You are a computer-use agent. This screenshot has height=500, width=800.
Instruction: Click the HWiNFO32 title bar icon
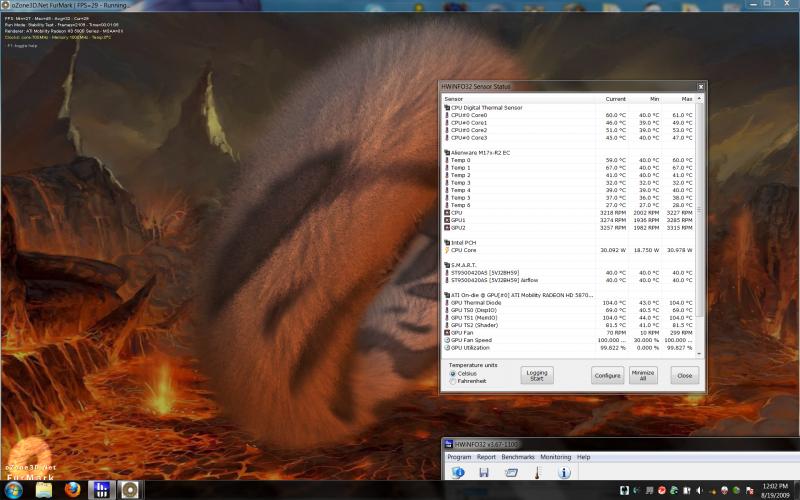point(448,444)
